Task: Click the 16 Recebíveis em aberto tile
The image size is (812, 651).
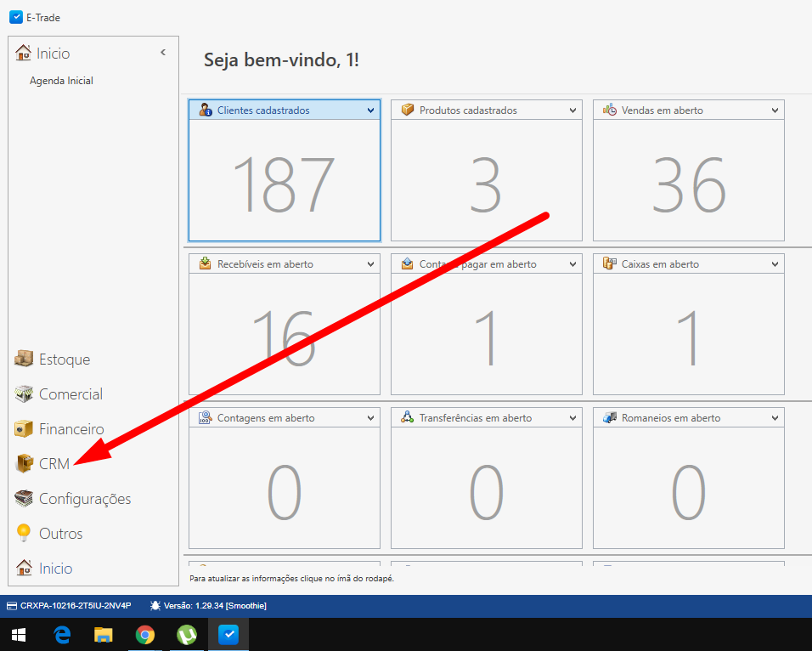Action: click(284, 336)
